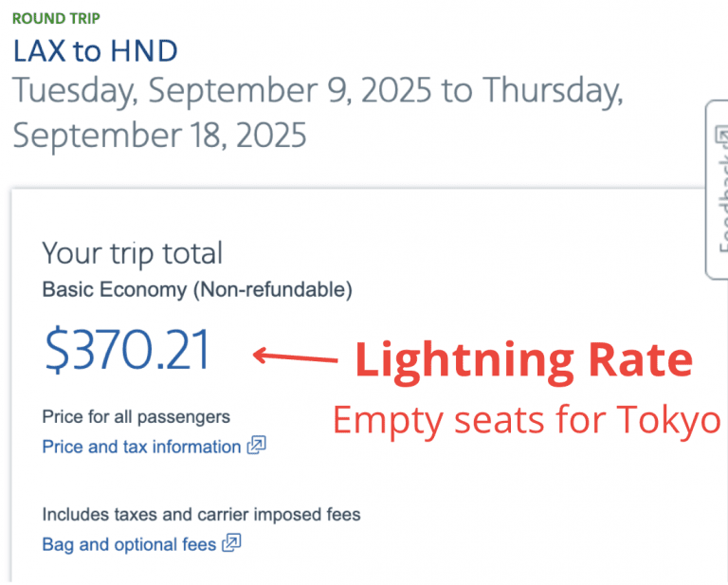Click the Lightning Rate red annotation
The height and width of the screenshot is (585, 728).
[x=523, y=360]
